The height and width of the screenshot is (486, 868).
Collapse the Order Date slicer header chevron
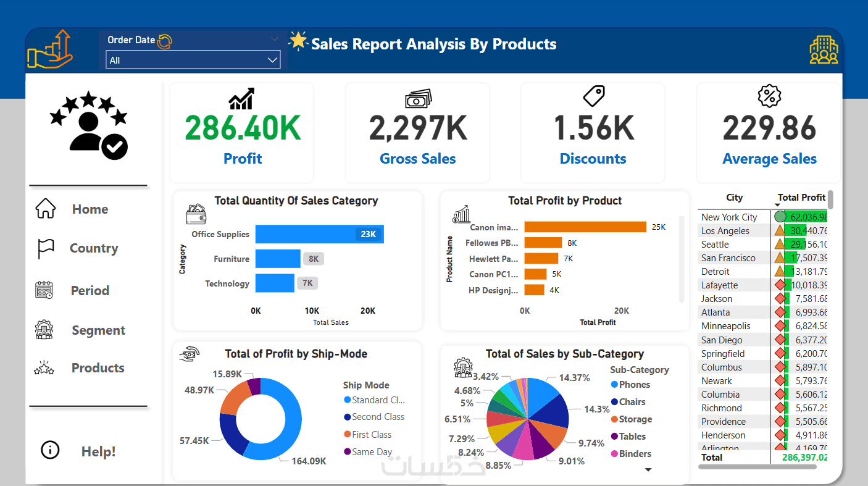(275, 39)
